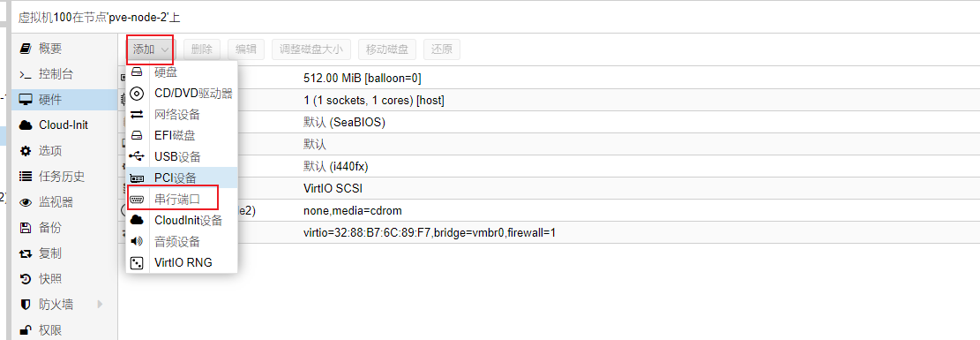Click the VirtIO RNG dice icon

pyautogui.click(x=136, y=263)
